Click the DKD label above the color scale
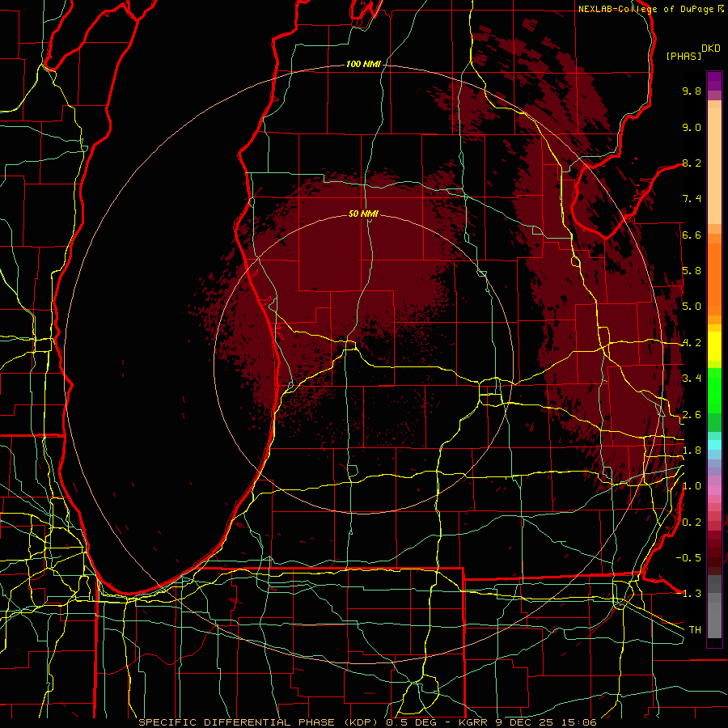 [711, 49]
